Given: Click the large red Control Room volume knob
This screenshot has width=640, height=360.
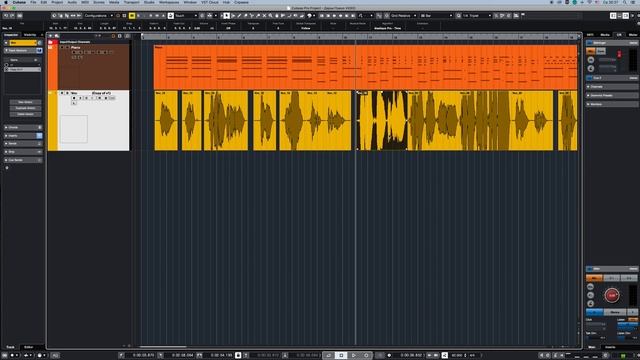Looking at the screenshot, I should pyautogui.click(x=611, y=295).
